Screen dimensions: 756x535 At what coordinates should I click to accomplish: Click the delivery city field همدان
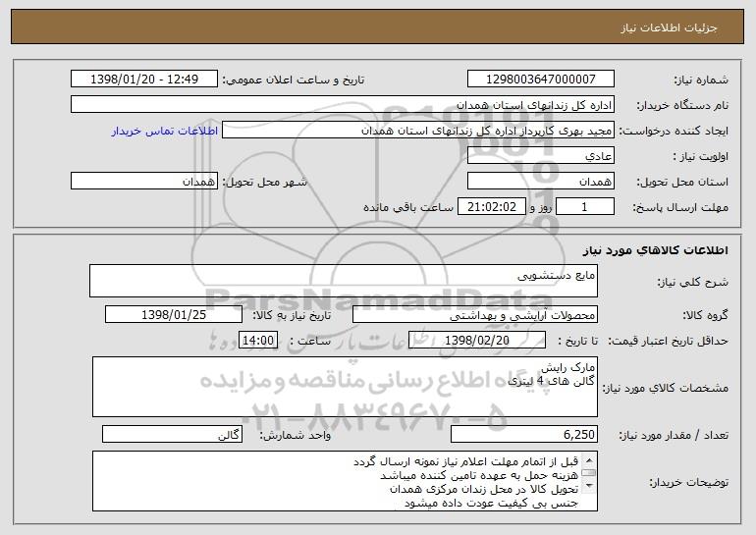(144, 181)
